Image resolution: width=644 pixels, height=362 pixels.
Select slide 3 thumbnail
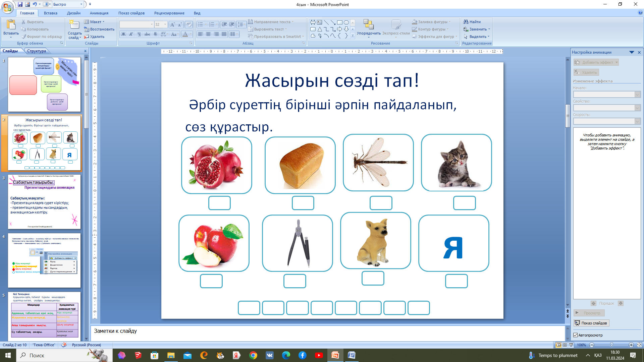44,202
